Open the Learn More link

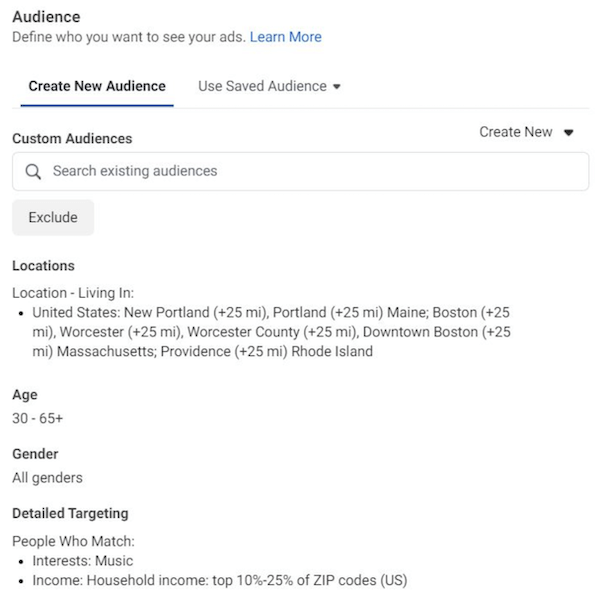pos(285,37)
